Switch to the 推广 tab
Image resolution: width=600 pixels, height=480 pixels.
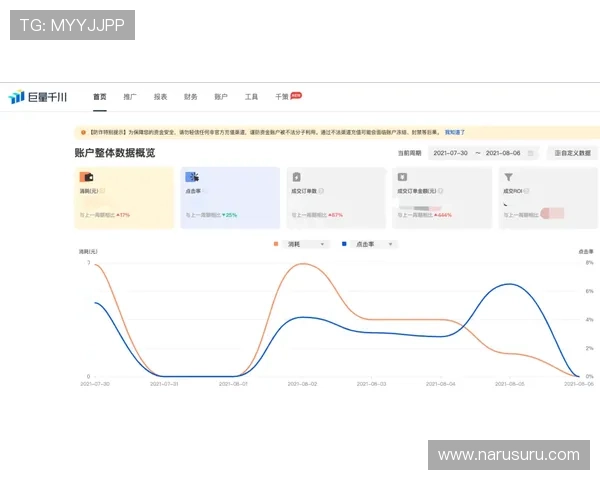click(x=130, y=97)
